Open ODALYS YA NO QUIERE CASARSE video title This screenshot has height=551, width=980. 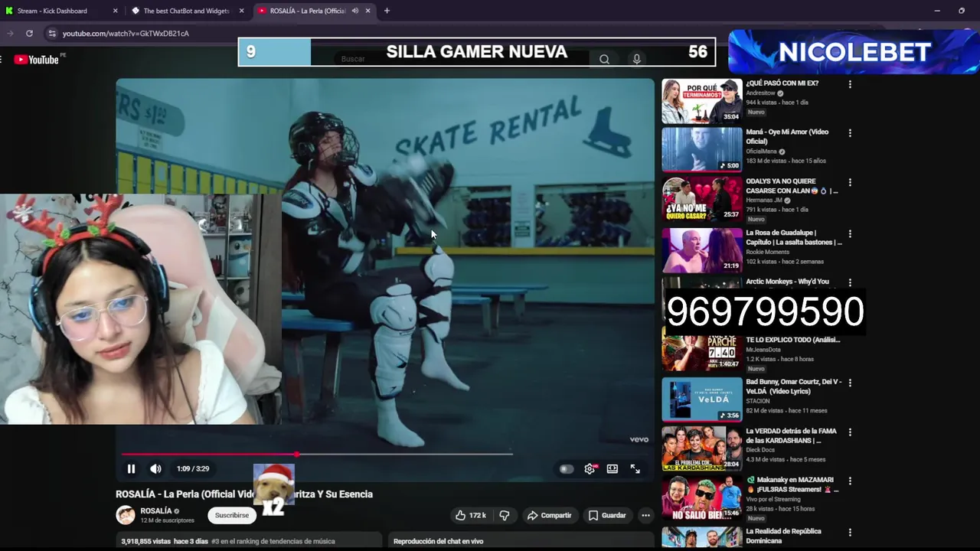click(792, 186)
